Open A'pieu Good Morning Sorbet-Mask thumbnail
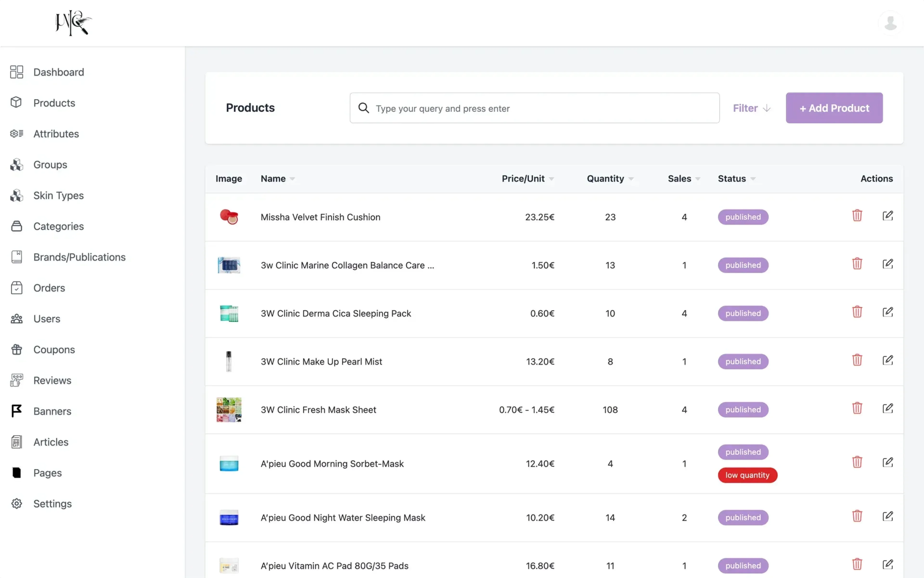 [229, 463]
